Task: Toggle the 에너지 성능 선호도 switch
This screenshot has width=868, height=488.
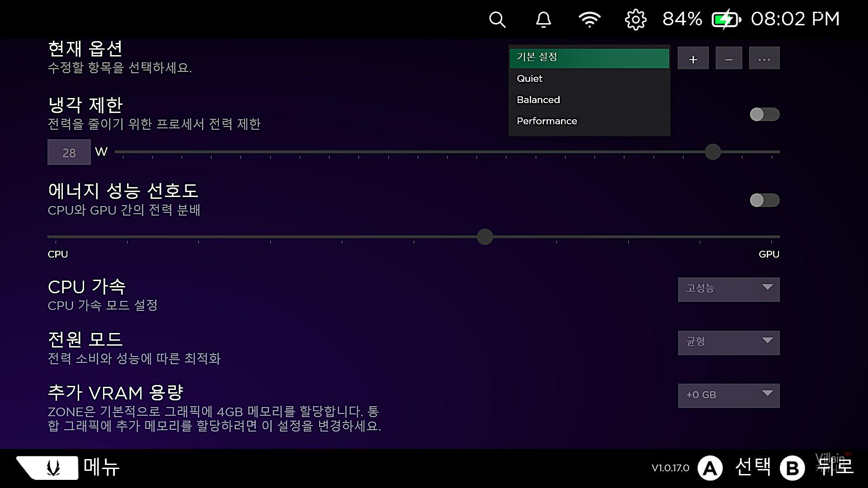Action: tap(764, 200)
